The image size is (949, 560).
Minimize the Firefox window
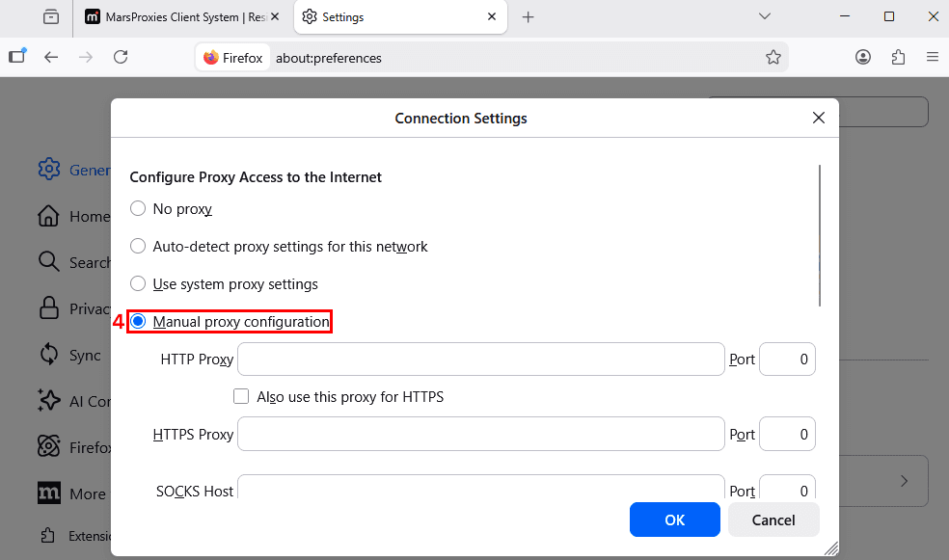[845, 16]
